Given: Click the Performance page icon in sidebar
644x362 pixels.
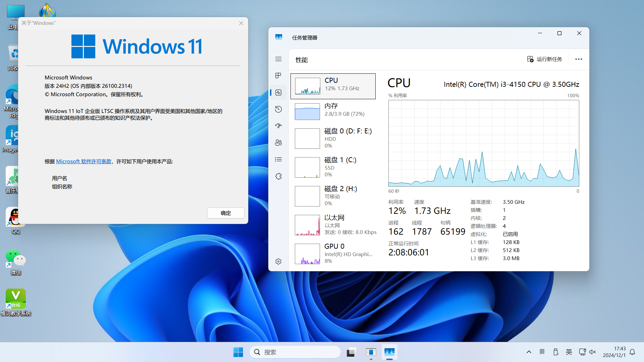Looking at the screenshot, I should pyautogui.click(x=278, y=93).
